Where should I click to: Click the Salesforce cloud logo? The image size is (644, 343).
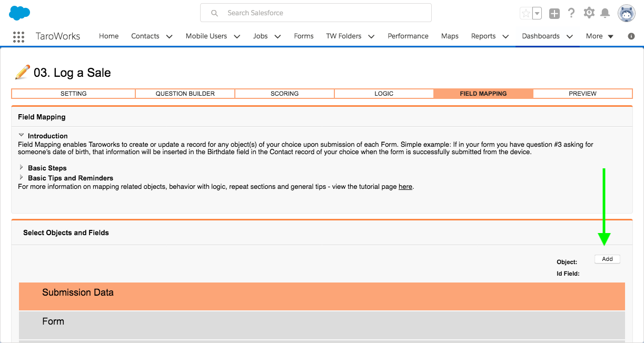point(19,13)
